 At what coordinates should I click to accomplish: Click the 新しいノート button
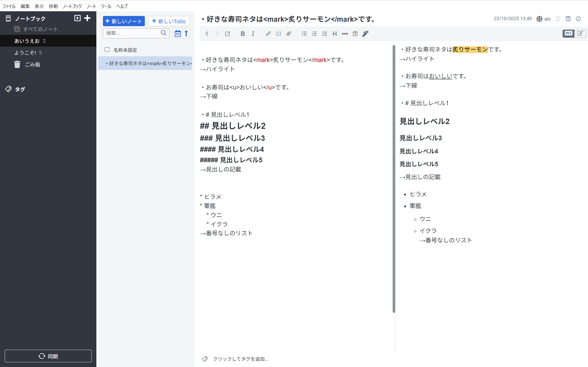point(124,21)
